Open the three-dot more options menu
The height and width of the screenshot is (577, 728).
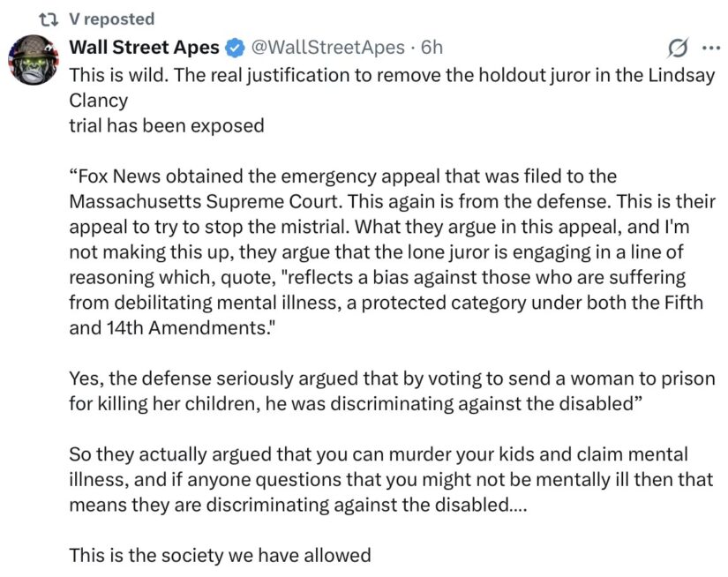pyautogui.click(x=711, y=48)
